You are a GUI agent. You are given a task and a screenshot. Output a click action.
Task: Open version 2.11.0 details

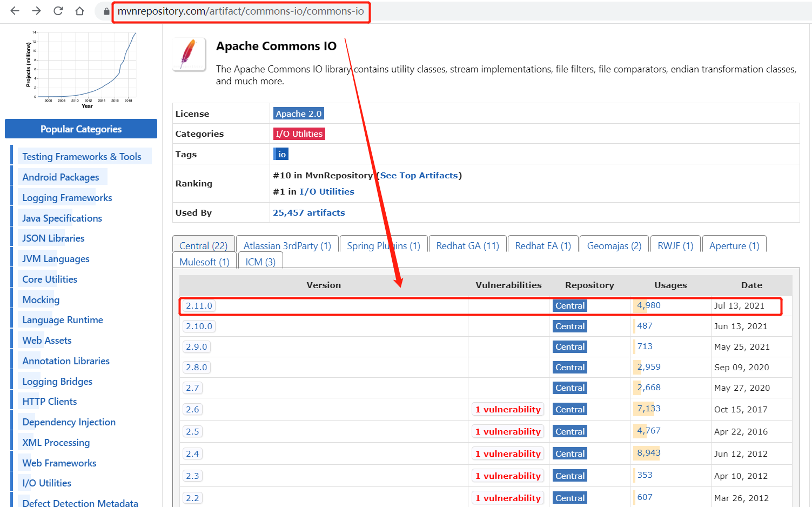point(199,305)
